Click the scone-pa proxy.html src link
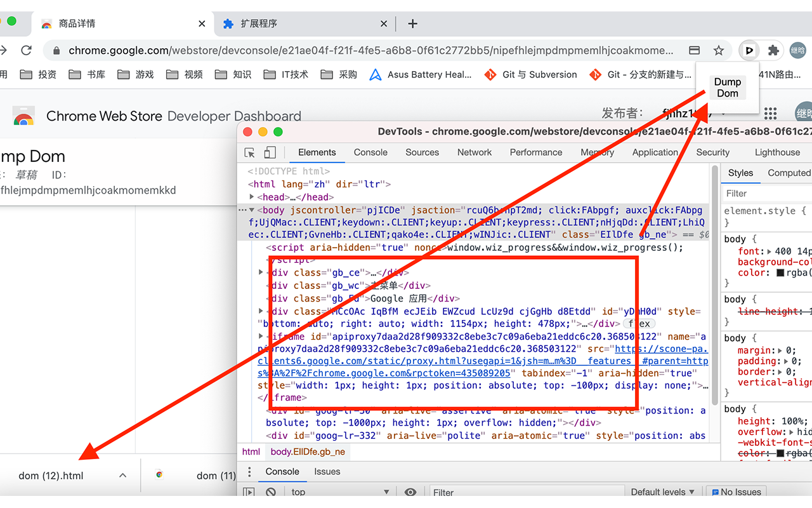The image size is (812, 508). pos(483,361)
